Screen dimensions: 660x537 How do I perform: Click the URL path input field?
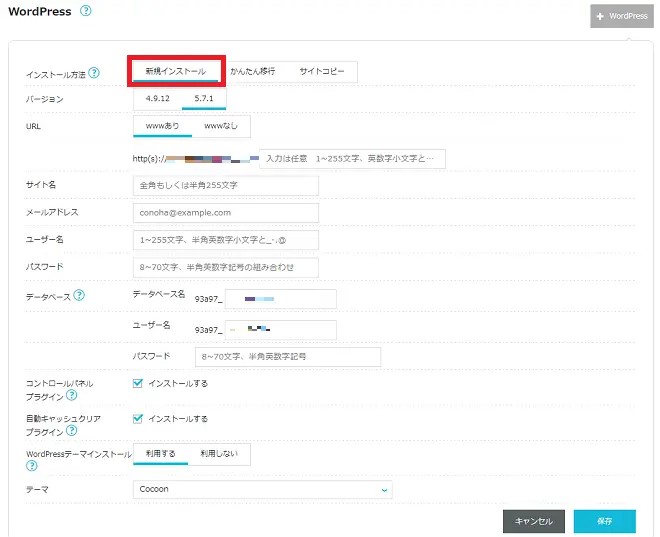click(x=352, y=159)
